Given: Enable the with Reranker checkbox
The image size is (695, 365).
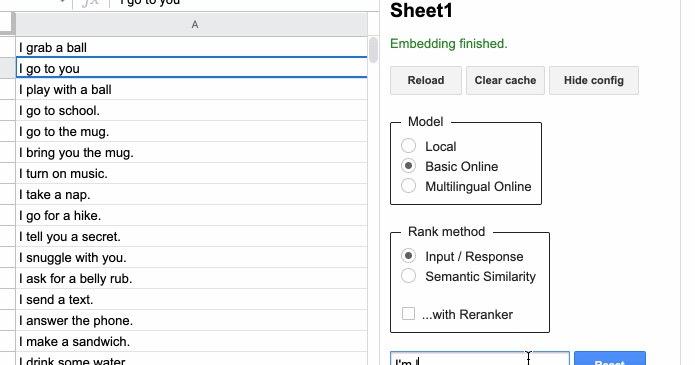Looking at the screenshot, I should click(408, 314).
